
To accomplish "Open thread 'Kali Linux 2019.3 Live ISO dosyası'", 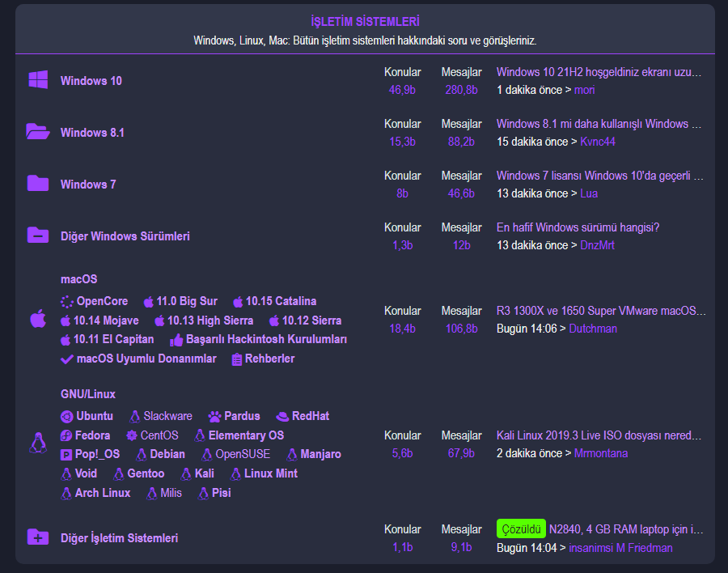I will tap(599, 435).
